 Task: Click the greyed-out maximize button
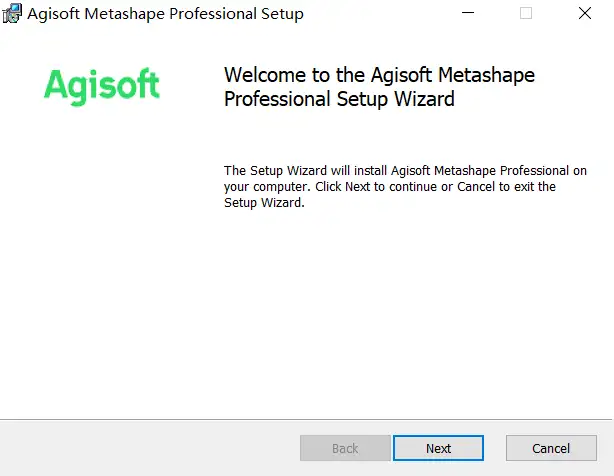pyautogui.click(x=526, y=13)
